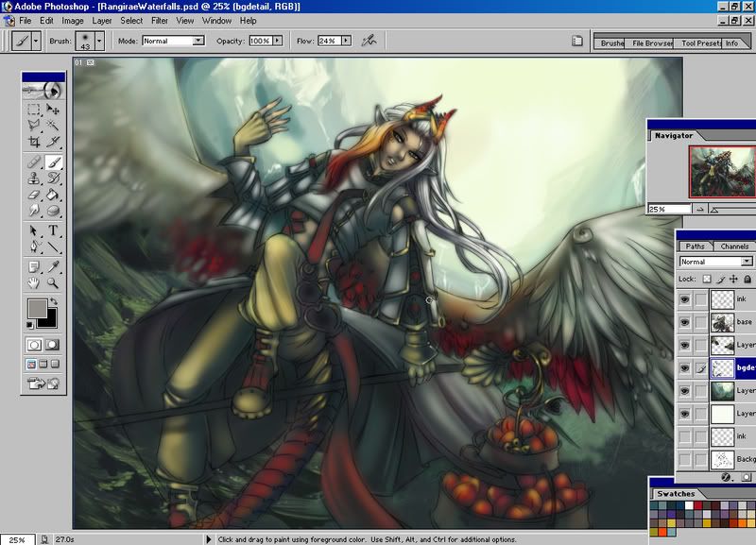The image size is (756, 545).
Task: Add a layer mask with the mask button
Action: [747, 478]
